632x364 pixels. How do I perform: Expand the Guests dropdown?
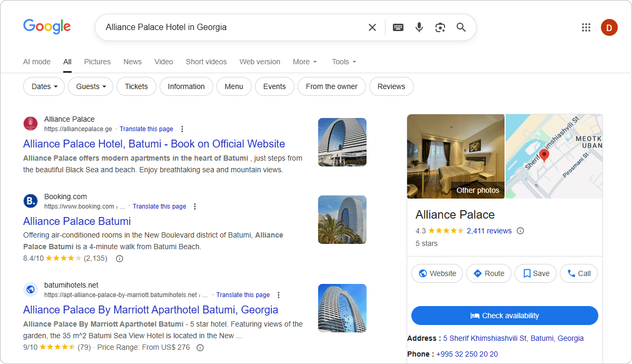coord(90,86)
